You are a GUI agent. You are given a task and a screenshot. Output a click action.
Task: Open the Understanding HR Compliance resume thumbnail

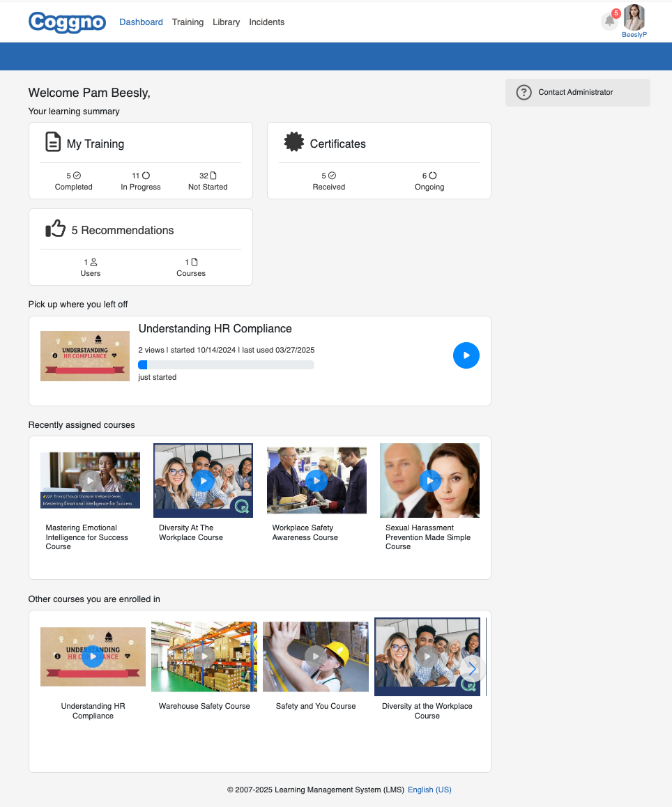[x=85, y=356]
